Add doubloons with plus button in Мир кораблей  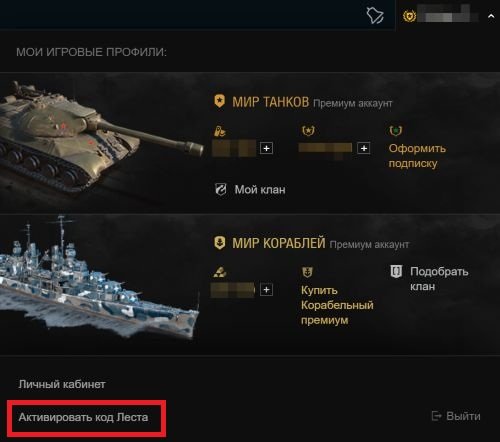click(266, 289)
